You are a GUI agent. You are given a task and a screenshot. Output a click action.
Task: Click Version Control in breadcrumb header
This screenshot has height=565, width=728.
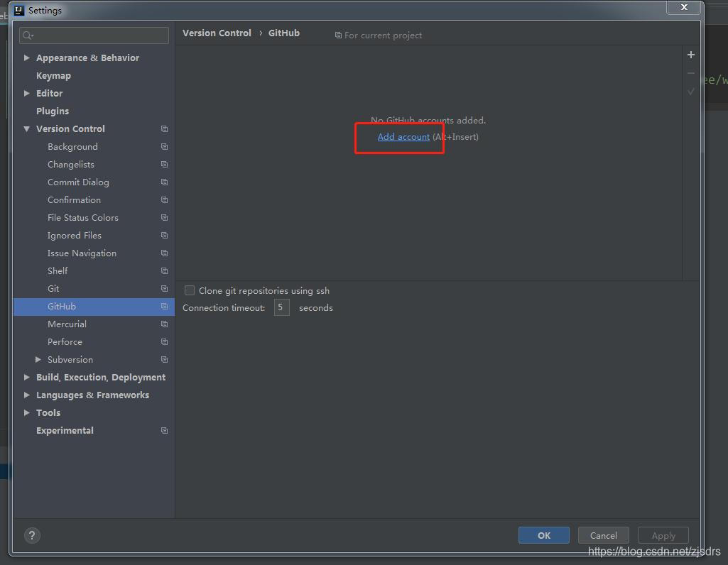coord(217,33)
